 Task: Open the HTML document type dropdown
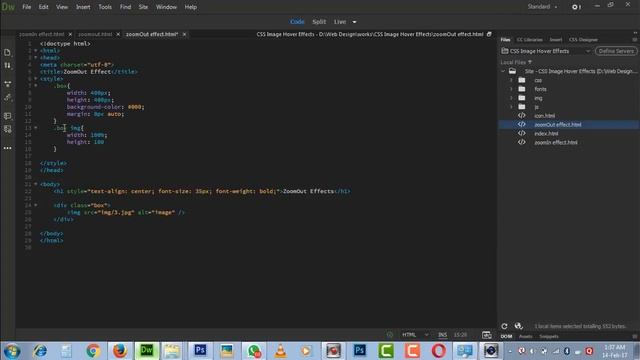[x=415, y=335]
